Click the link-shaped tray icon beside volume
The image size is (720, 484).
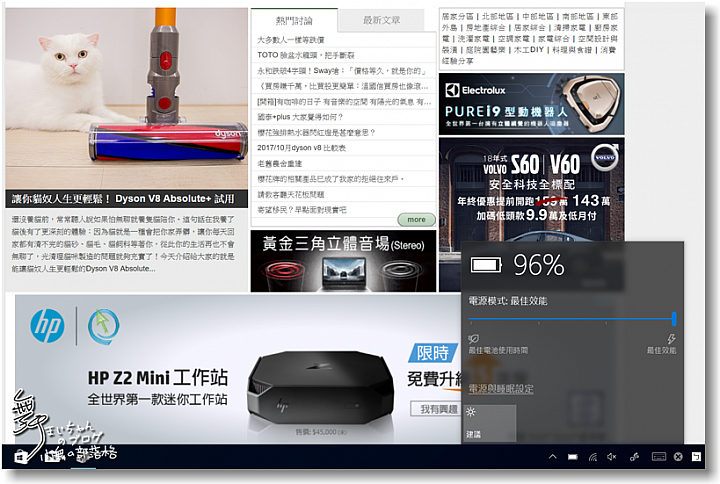pos(634,456)
